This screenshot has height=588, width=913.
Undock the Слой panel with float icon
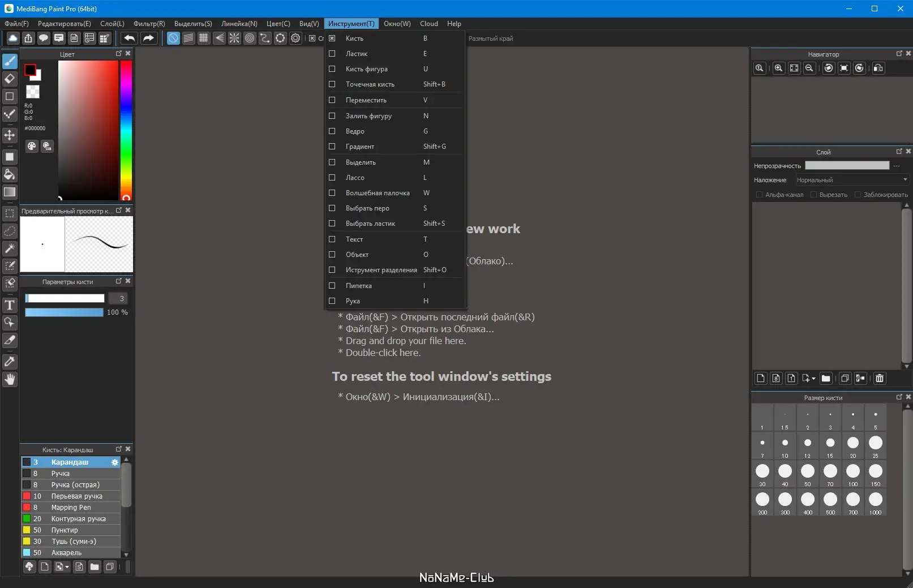coord(899,152)
